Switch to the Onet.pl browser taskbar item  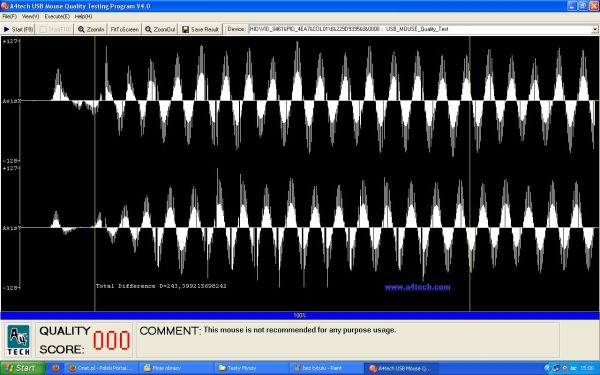(x=101, y=368)
